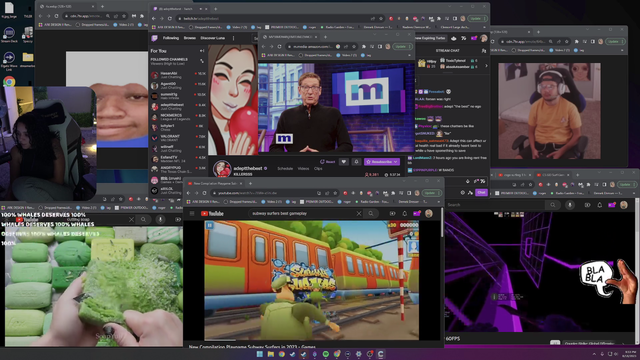Go back in the Twitch browser window
The image size is (640, 360).
153,19
